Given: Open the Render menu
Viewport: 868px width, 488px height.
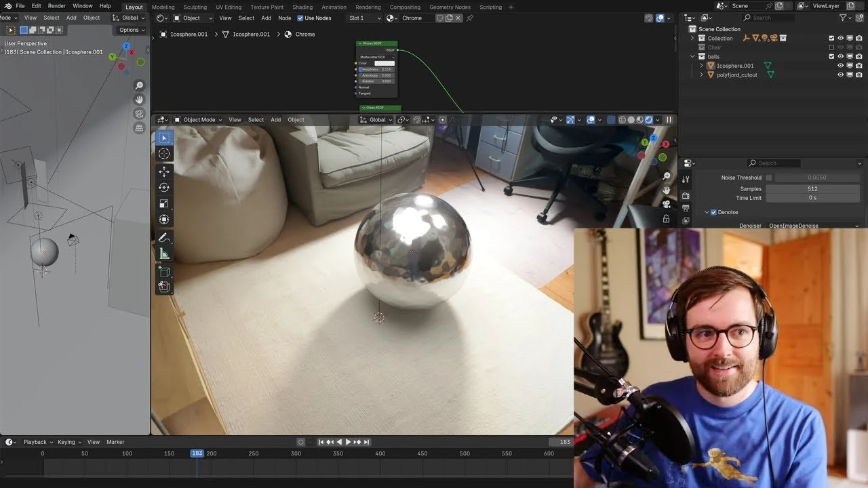Looking at the screenshot, I should pos(57,6).
